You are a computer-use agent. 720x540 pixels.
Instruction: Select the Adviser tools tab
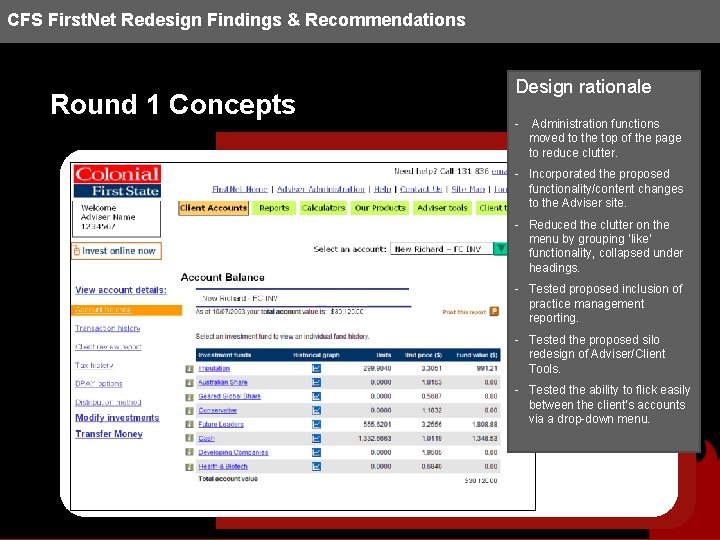click(x=442, y=208)
